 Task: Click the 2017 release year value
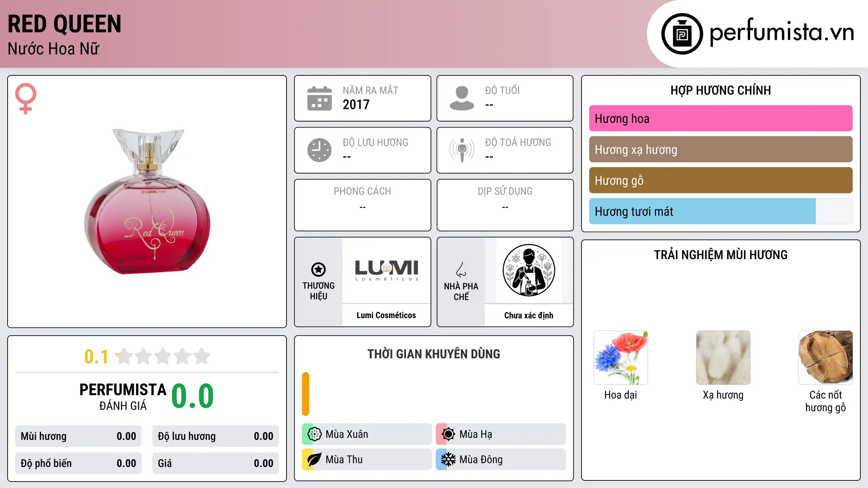pyautogui.click(x=356, y=105)
